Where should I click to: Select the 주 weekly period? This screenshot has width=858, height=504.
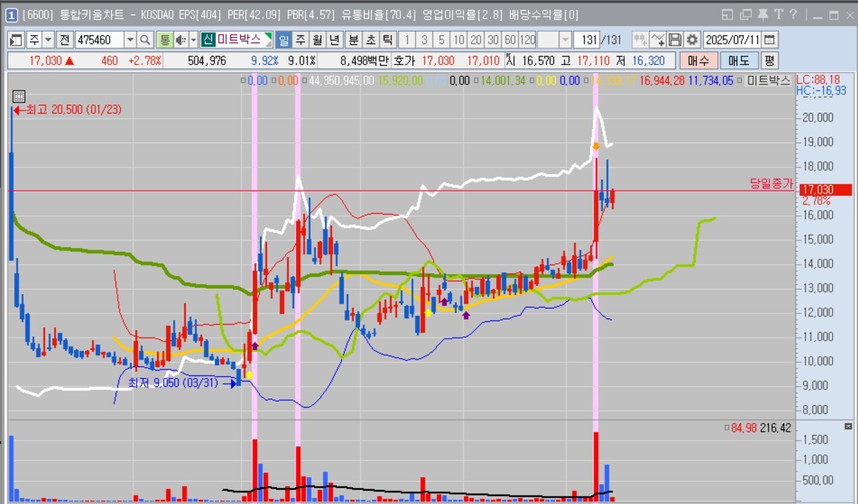point(301,40)
